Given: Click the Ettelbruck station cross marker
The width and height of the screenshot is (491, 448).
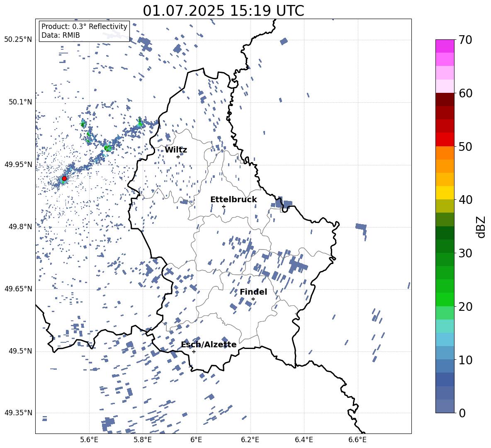Looking at the screenshot, I should (224, 206).
